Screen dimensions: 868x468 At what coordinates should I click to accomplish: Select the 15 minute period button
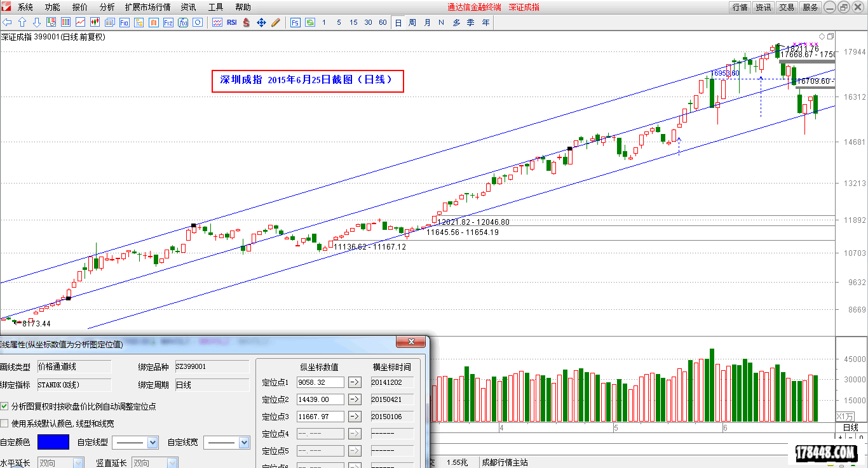[353, 22]
